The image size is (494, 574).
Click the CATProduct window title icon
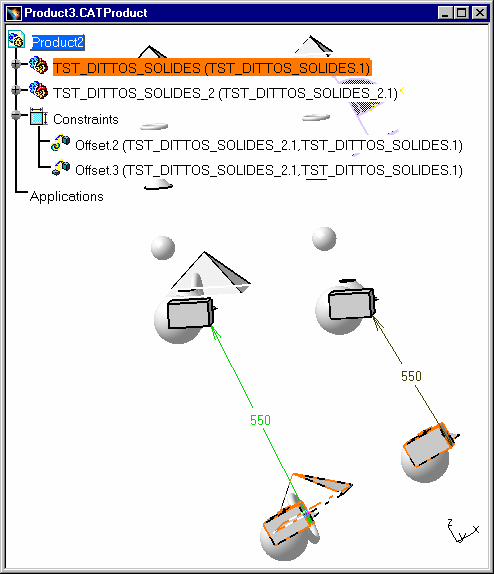pos(14,13)
